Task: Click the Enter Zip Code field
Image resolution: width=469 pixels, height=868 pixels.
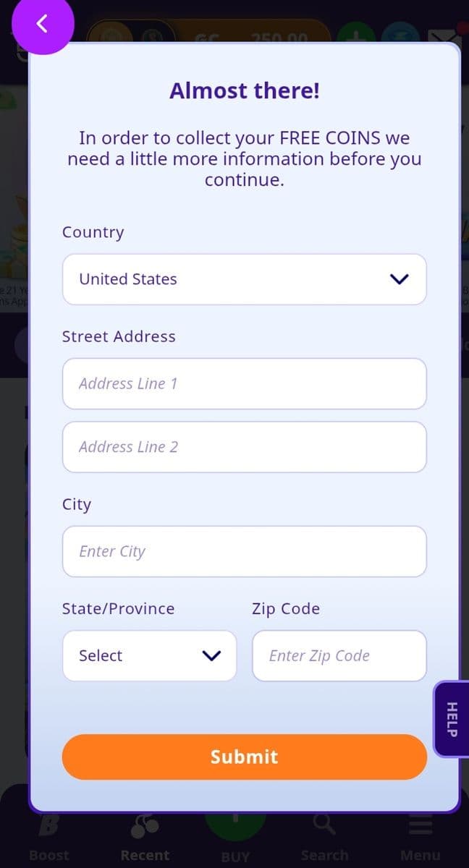Action: pos(339,655)
